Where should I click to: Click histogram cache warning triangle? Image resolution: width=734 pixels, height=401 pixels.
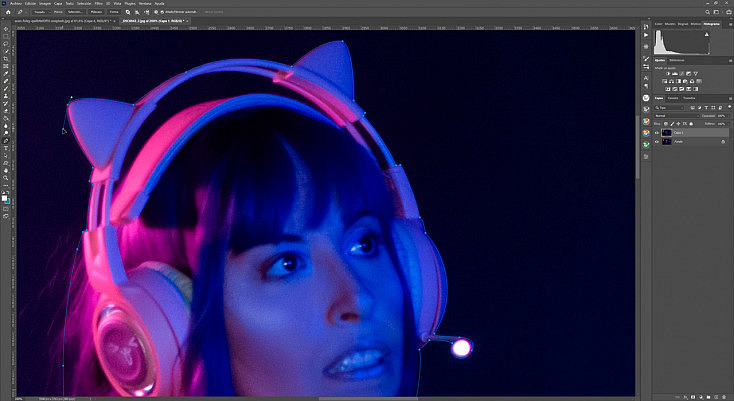tap(706, 34)
